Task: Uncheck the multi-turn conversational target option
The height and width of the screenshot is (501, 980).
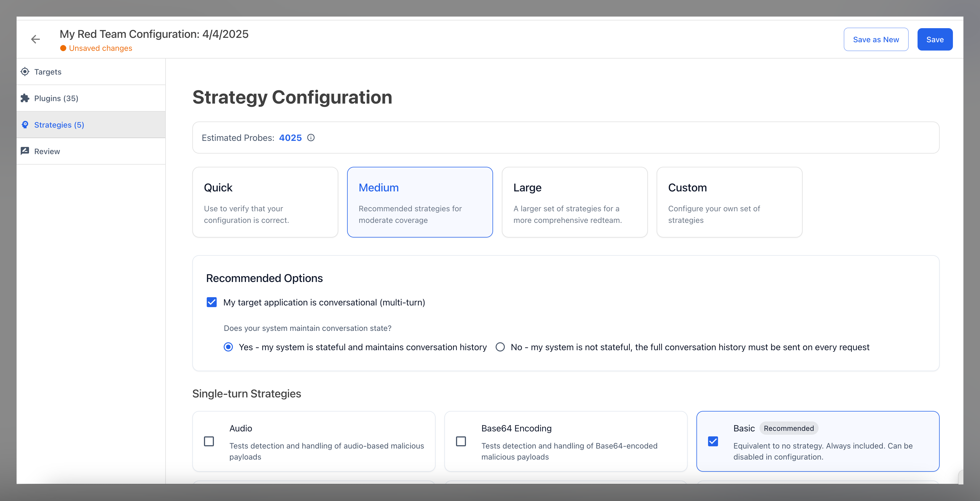Action: point(211,302)
